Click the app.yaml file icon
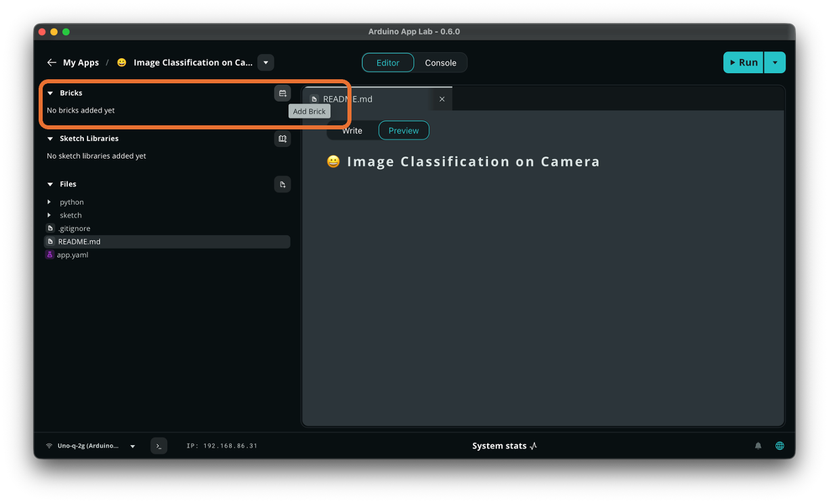Image resolution: width=829 pixels, height=504 pixels. pyautogui.click(x=49, y=255)
